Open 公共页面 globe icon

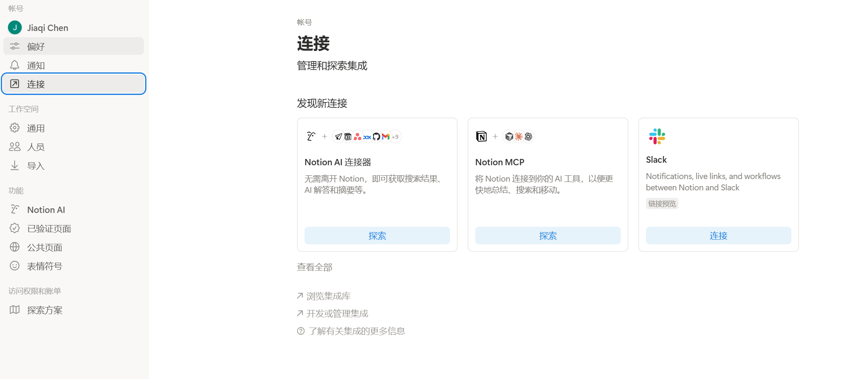[x=15, y=247]
